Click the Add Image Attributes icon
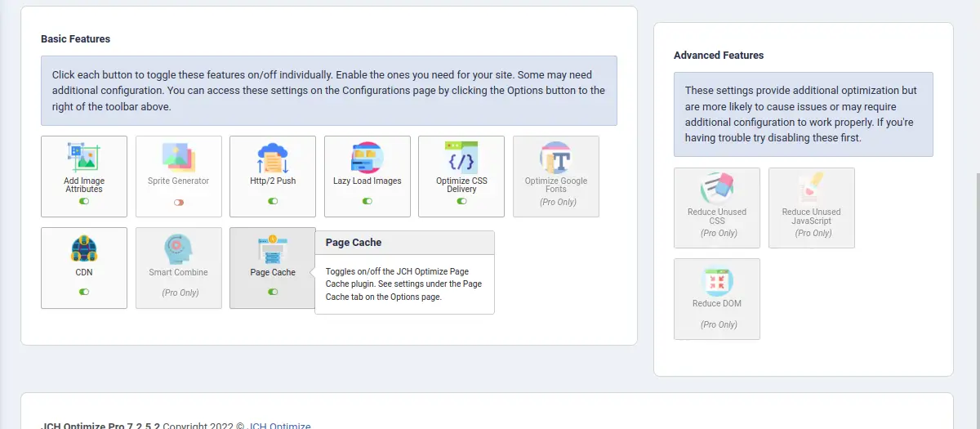Viewport: 980px width, 429px height. pos(84,156)
